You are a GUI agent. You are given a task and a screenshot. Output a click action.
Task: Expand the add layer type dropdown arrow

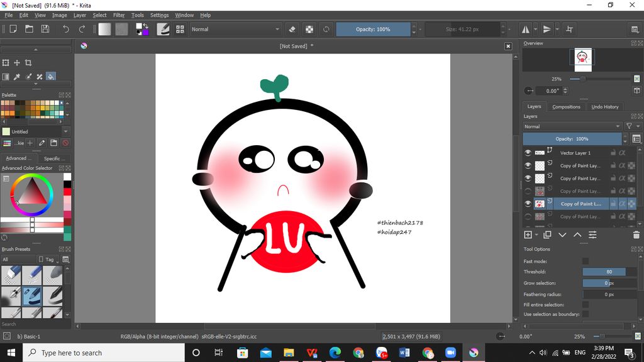pyautogui.click(x=536, y=235)
